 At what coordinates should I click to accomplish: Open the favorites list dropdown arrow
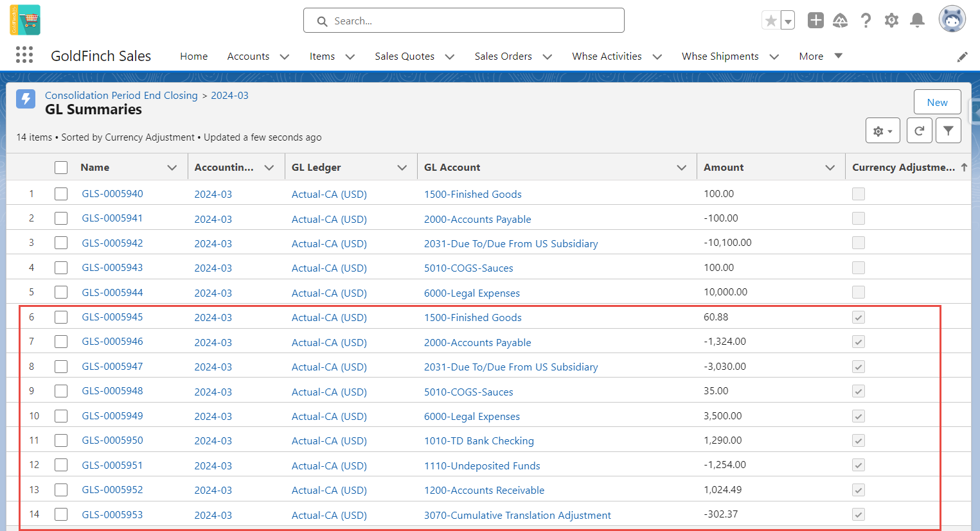[x=788, y=21]
